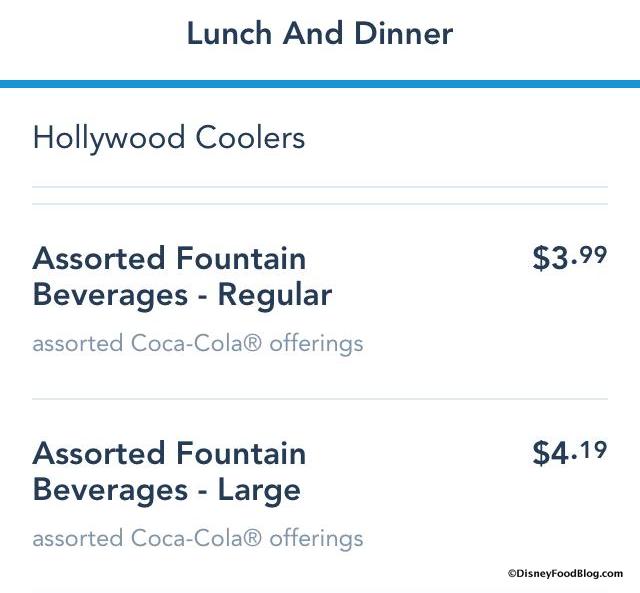Click the ® symbol in the Regular description
Viewport: 640px width, 593px height.
(x=254, y=344)
